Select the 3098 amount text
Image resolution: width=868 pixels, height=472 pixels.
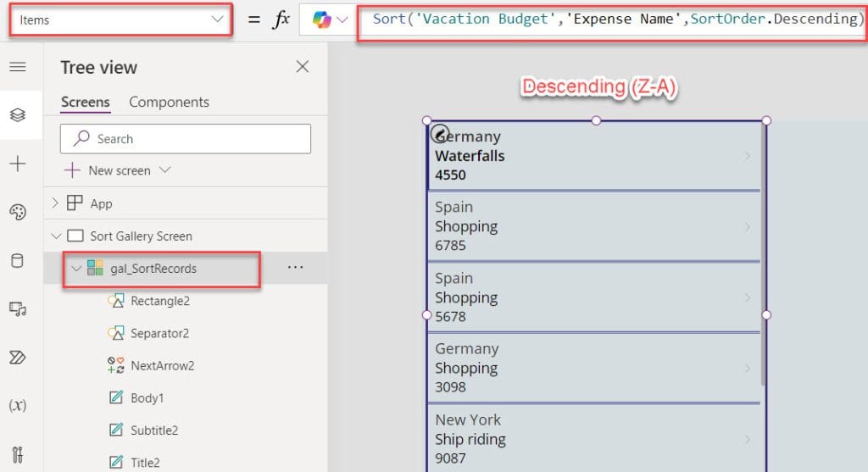(x=450, y=387)
